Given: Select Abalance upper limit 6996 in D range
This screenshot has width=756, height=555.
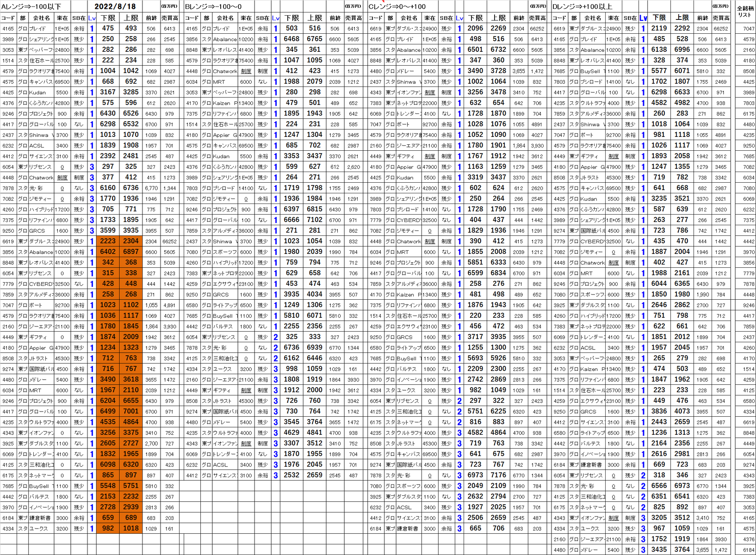Looking at the screenshot, I should [682, 49].
